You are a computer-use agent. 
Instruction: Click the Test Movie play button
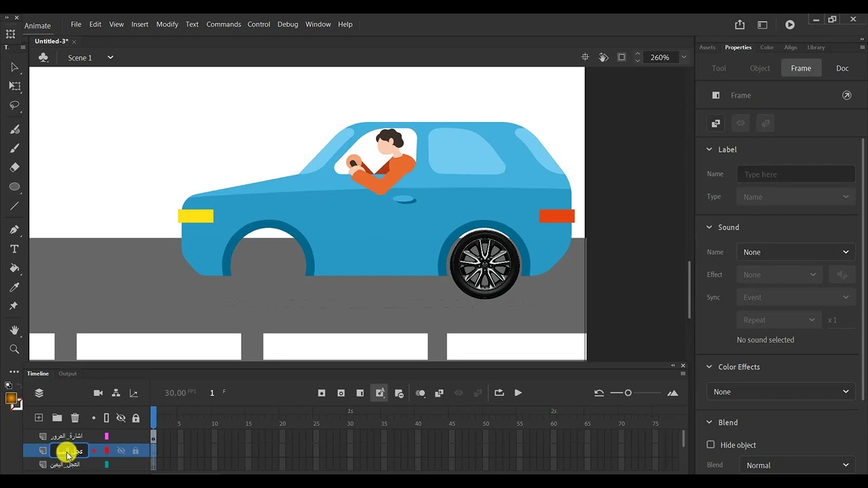790,24
